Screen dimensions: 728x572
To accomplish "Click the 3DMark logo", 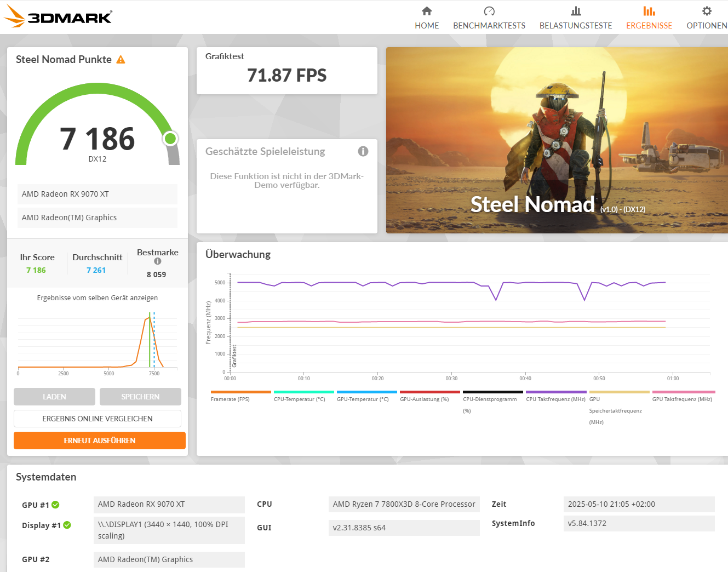I will [58, 16].
